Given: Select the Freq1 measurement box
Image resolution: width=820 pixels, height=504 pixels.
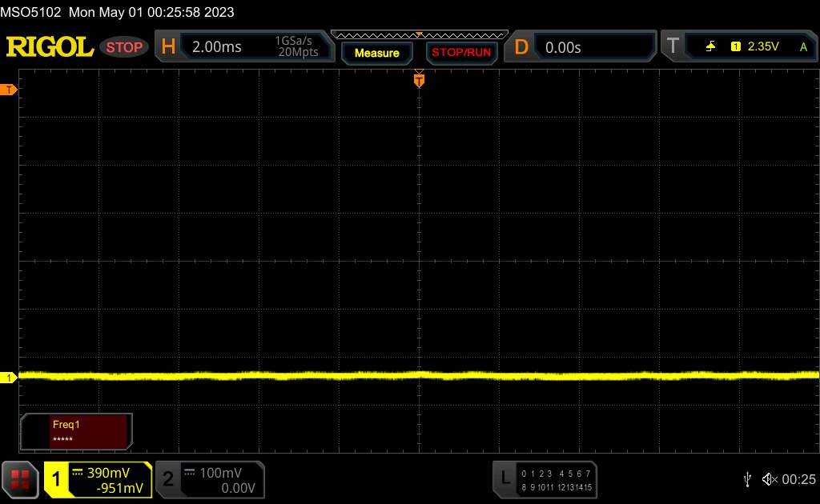Looking at the screenshot, I should 76,431.
